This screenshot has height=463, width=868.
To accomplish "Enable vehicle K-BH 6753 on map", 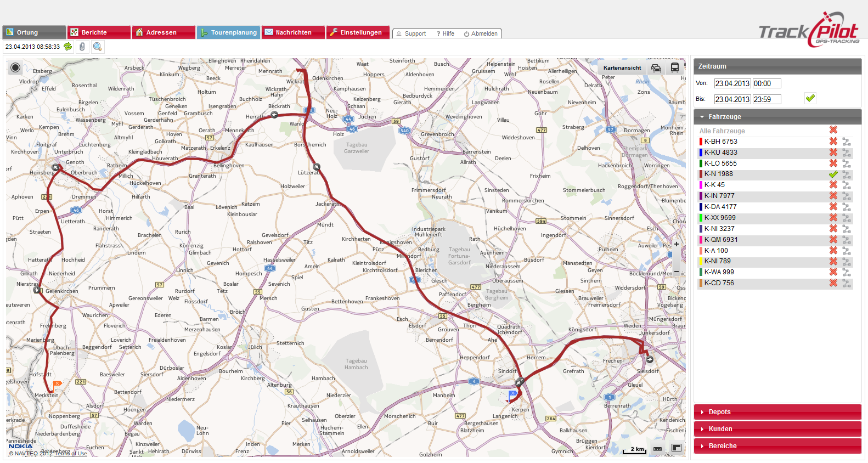I will (833, 142).
